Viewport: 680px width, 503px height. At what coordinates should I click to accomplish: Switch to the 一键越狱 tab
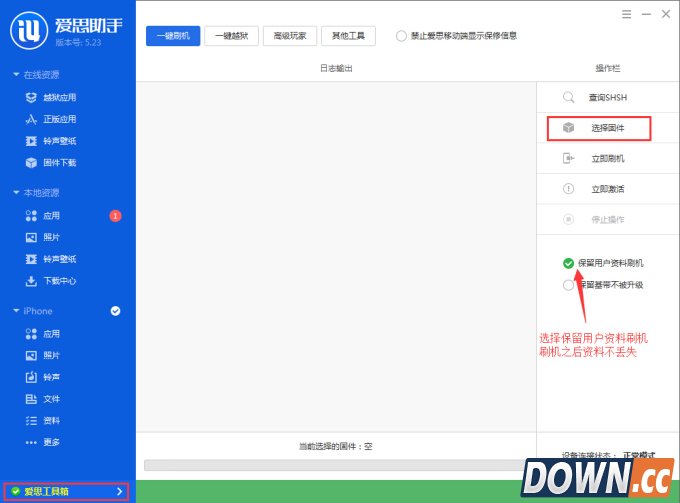[231, 36]
